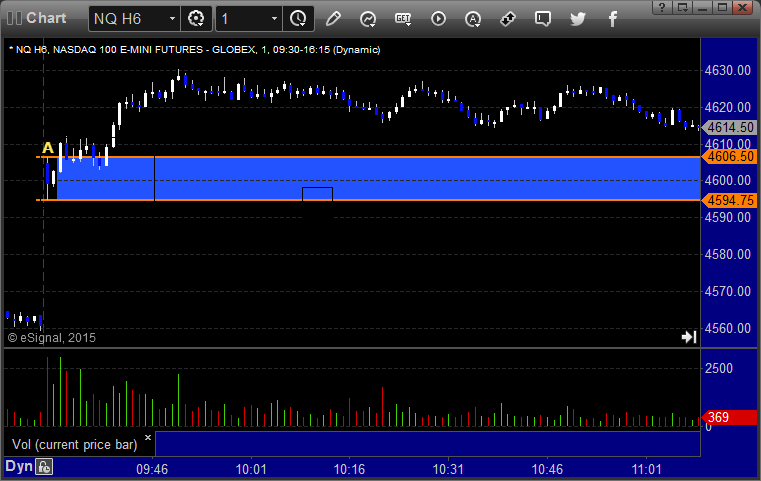Open the studies chart-circle icon
Viewport: 761px width, 481px height.
coord(368,19)
